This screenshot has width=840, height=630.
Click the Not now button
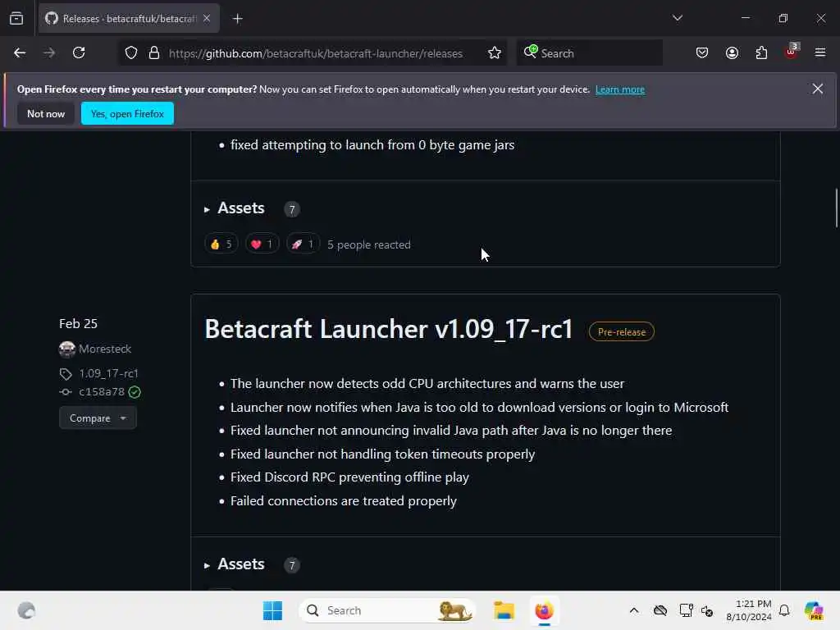[46, 113]
